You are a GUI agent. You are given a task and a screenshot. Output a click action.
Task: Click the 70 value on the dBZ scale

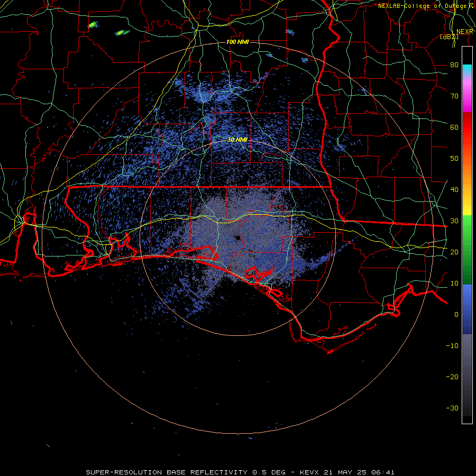[x=454, y=96]
